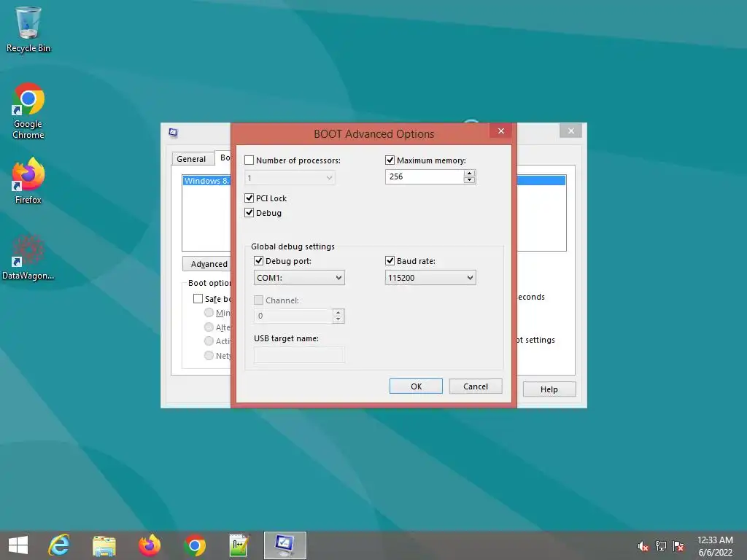This screenshot has width=747, height=560.
Task: Launch Firefox from the taskbar
Action: coord(149,545)
